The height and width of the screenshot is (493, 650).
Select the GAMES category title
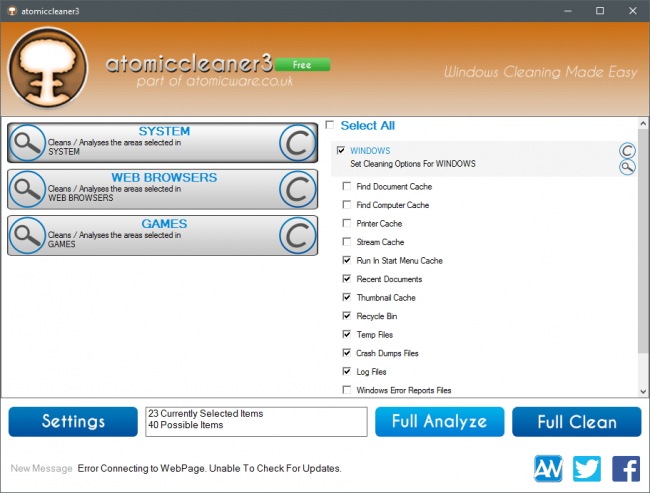pyautogui.click(x=164, y=223)
